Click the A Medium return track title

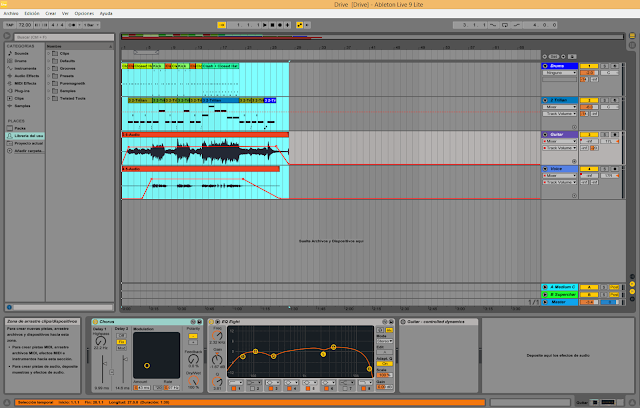pyautogui.click(x=562, y=287)
